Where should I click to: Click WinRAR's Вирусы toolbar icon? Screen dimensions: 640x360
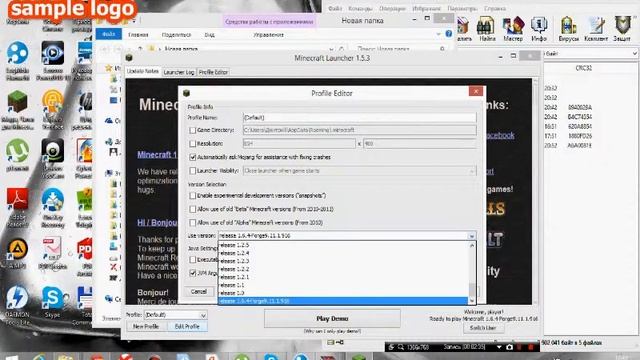click(x=569, y=29)
